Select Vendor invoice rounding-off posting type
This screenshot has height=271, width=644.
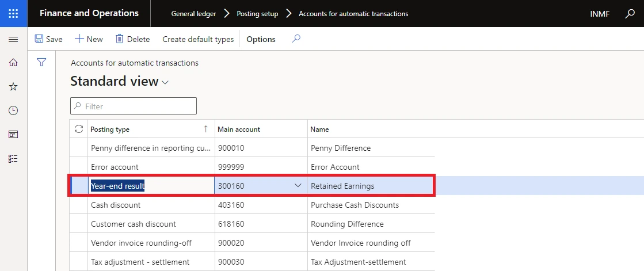pos(151,243)
